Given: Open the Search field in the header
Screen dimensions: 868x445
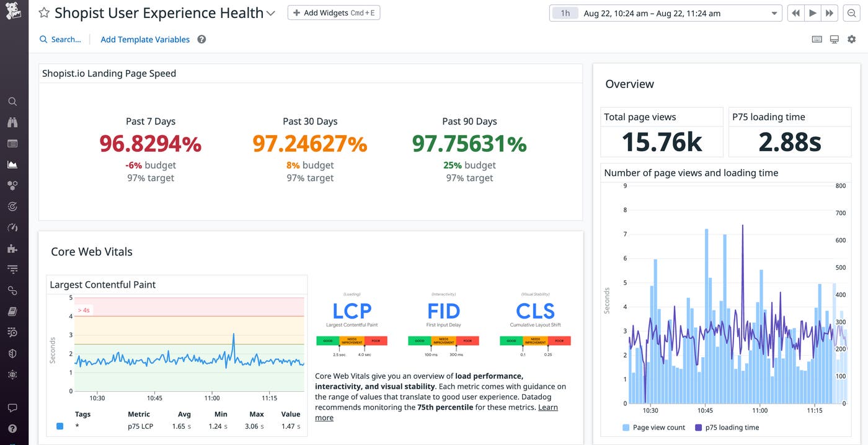Looking at the screenshot, I should pyautogui.click(x=60, y=39).
